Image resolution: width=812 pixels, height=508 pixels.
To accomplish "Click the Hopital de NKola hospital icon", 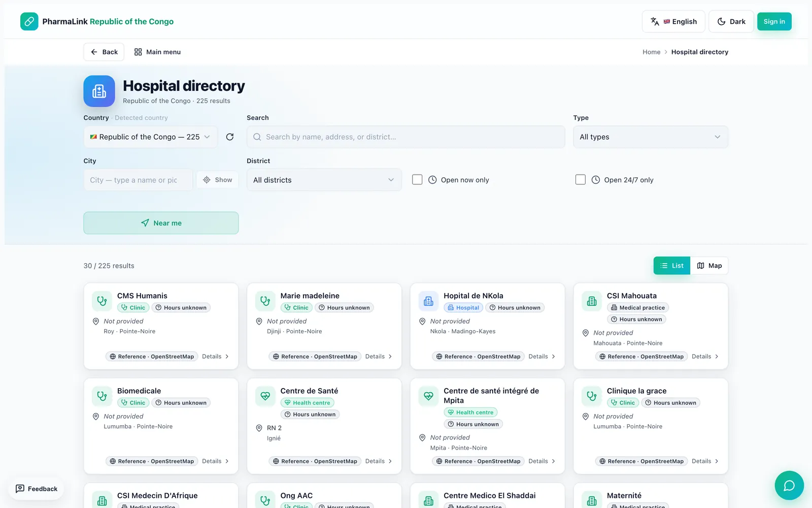I will tap(428, 301).
